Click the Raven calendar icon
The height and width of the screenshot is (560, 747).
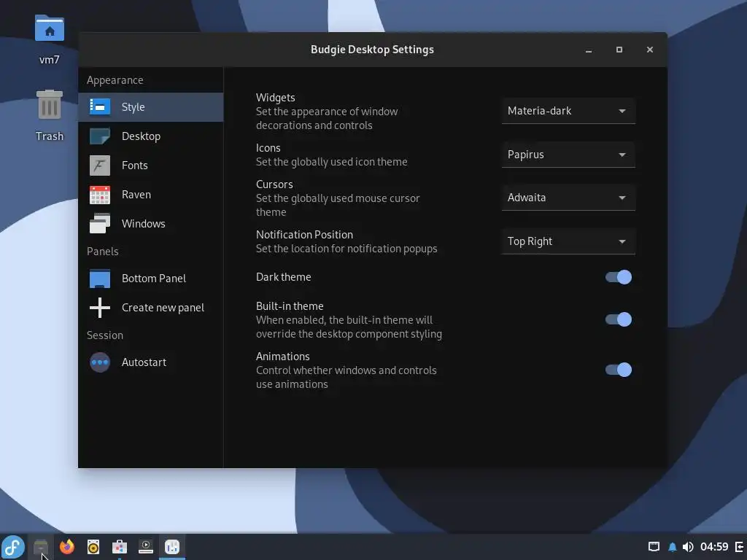[100, 195]
